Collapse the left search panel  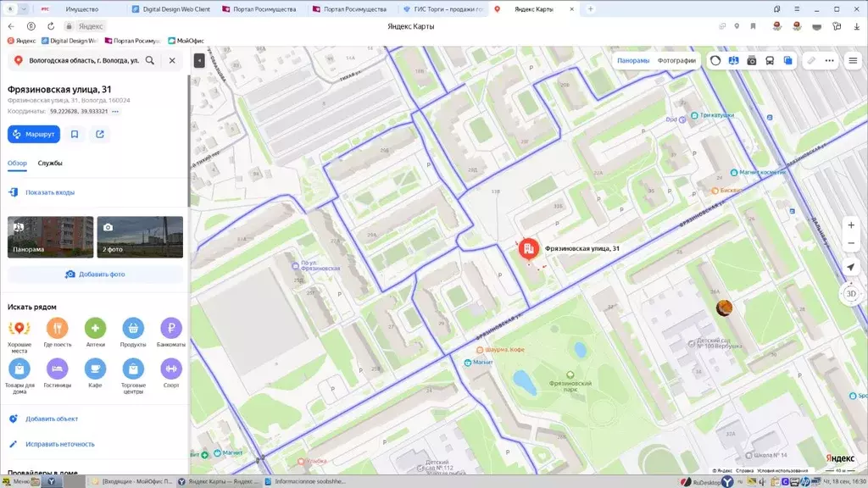coord(198,60)
